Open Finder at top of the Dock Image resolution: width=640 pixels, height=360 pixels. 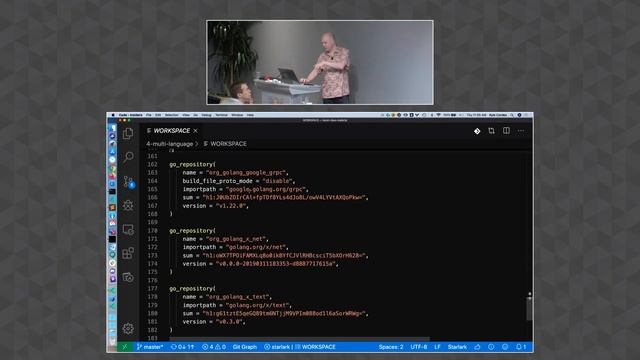[112, 128]
